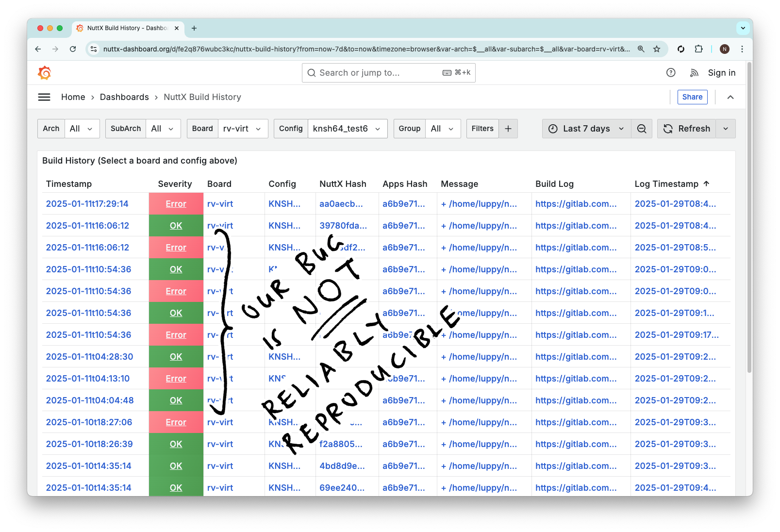This screenshot has height=532, width=780.
Task: Bookmark this page with the star icon
Action: (657, 49)
